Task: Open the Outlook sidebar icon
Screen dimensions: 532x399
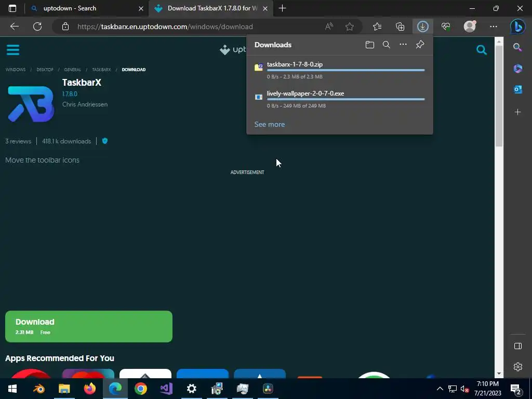Action: [518, 89]
